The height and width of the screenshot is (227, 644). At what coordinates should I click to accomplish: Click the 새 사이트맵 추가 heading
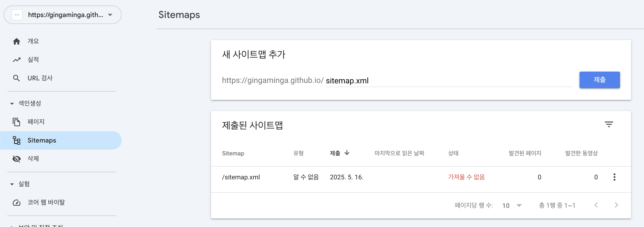click(x=254, y=55)
